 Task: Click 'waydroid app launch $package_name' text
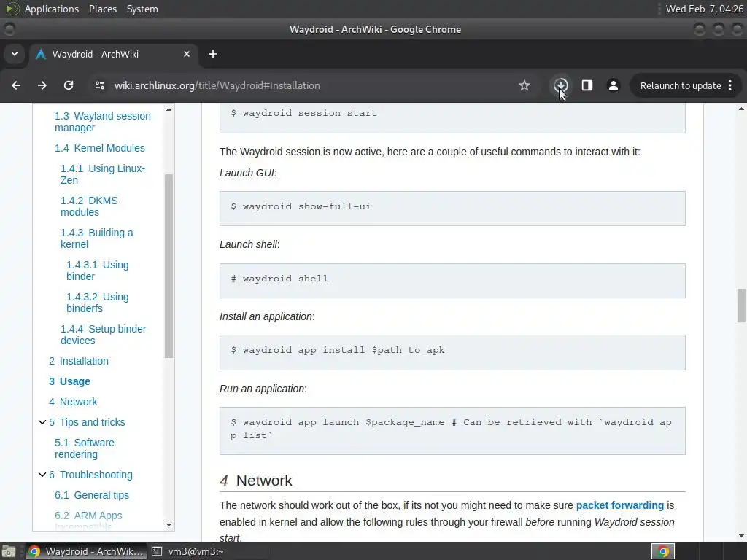coord(343,422)
